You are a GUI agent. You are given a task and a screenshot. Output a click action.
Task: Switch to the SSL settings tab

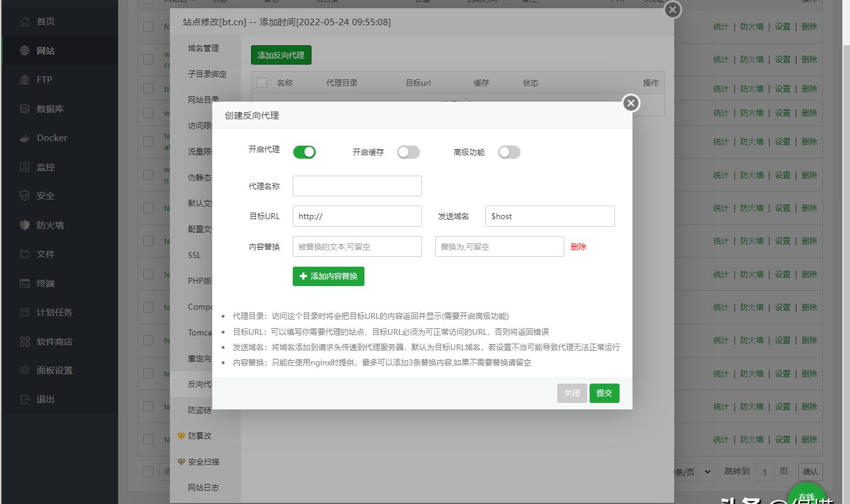(195, 255)
